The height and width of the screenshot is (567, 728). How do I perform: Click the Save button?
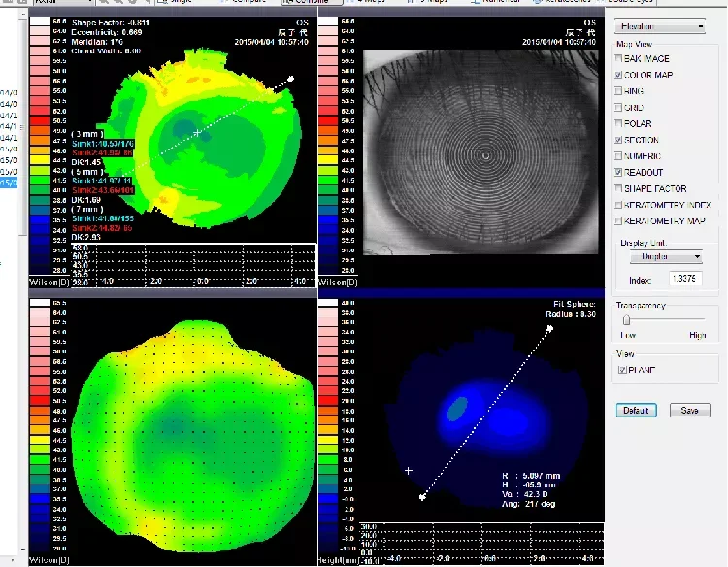(x=689, y=411)
